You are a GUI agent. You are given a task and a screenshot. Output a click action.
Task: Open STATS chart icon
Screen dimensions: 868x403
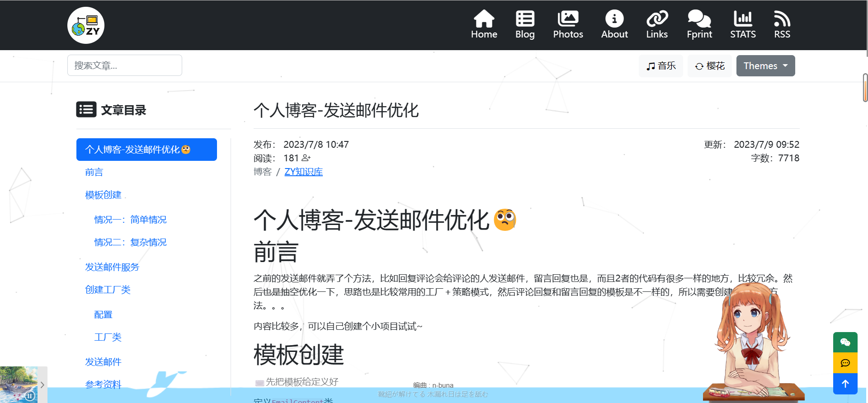(743, 19)
